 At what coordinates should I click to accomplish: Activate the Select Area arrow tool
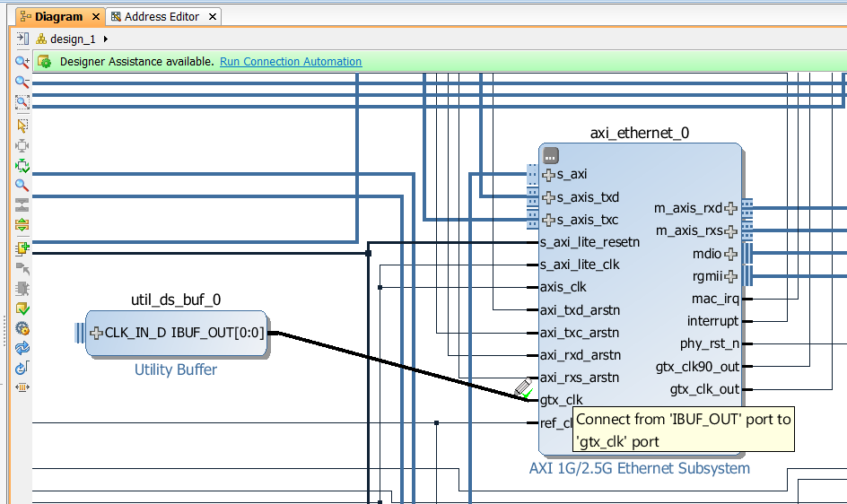pyautogui.click(x=22, y=126)
